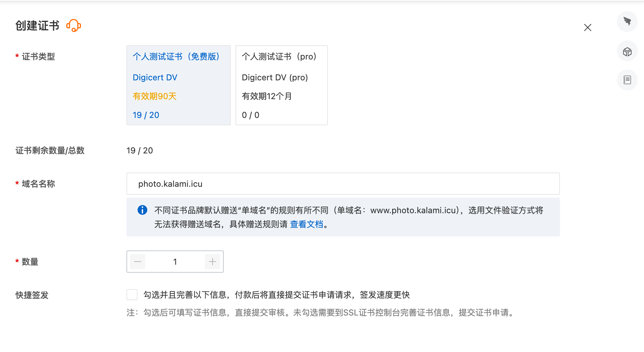The height and width of the screenshot is (352, 644).
Task: Click the orange headset support icon
Action: click(74, 26)
